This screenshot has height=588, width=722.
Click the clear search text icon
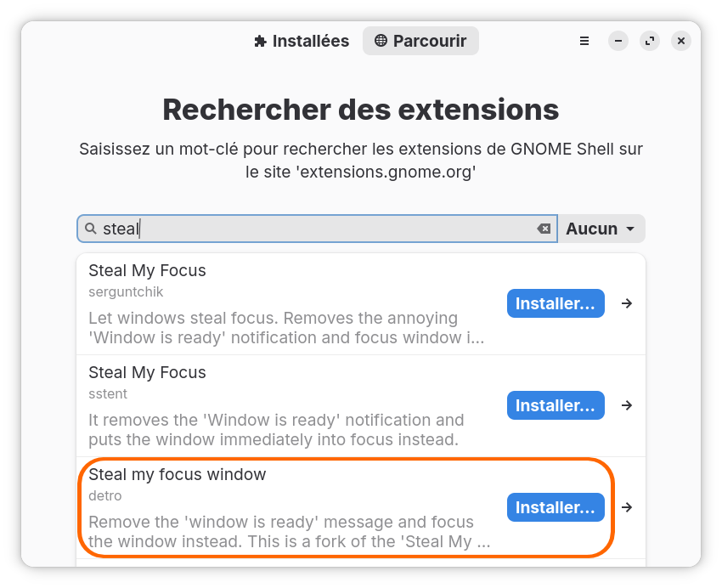(544, 229)
